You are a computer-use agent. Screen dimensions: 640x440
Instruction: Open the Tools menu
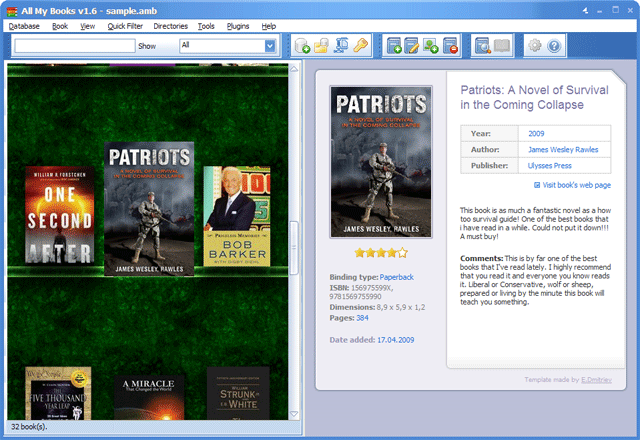click(206, 26)
